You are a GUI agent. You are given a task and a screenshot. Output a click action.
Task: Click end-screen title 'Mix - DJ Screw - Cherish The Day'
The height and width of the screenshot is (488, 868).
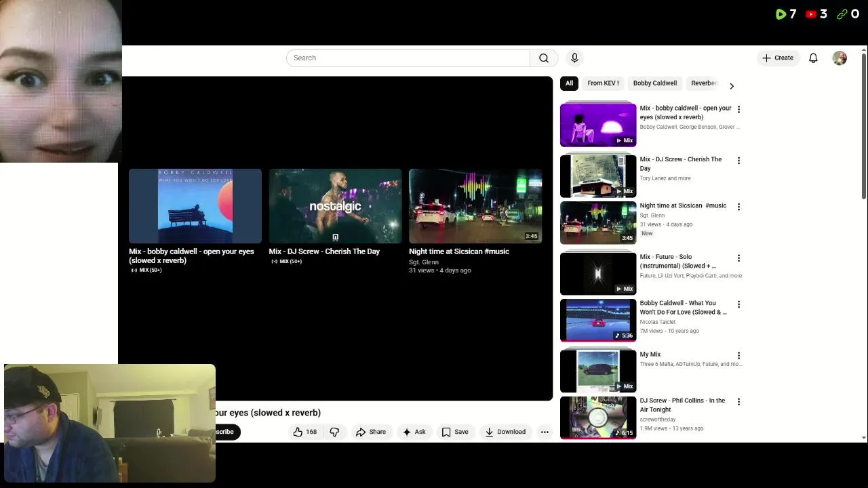(x=324, y=251)
